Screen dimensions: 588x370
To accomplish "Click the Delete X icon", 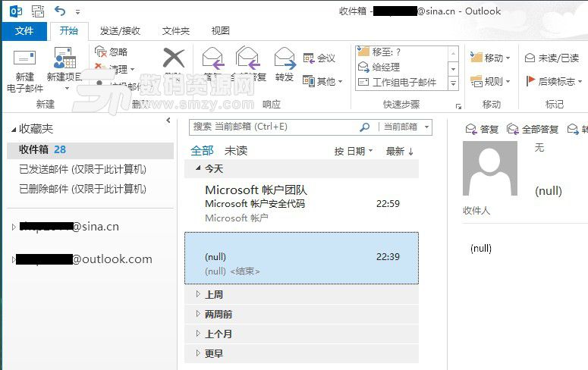I will click(174, 58).
